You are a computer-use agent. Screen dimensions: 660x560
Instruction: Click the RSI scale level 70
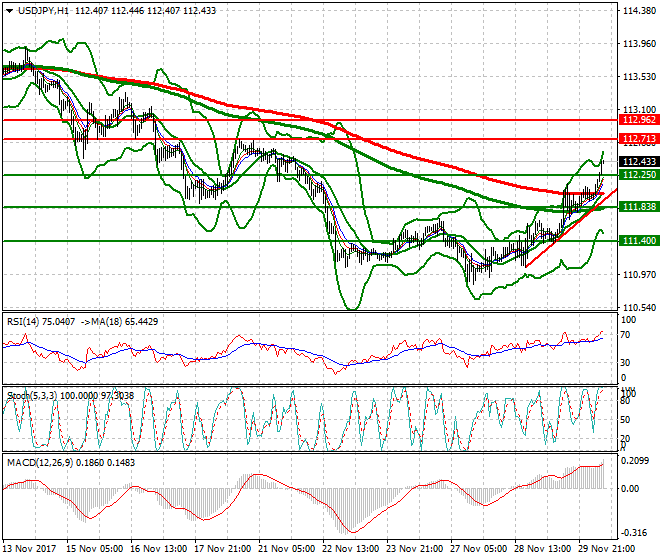[x=626, y=335]
